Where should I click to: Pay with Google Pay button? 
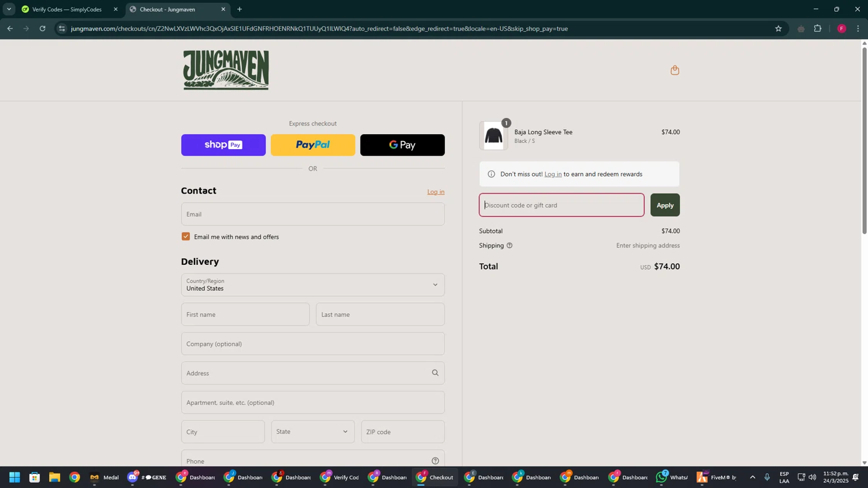pos(403,145)
